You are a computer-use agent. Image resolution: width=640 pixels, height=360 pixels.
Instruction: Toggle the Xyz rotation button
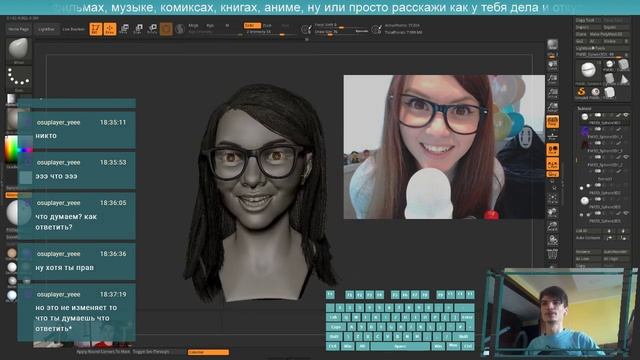click(553, 174)
